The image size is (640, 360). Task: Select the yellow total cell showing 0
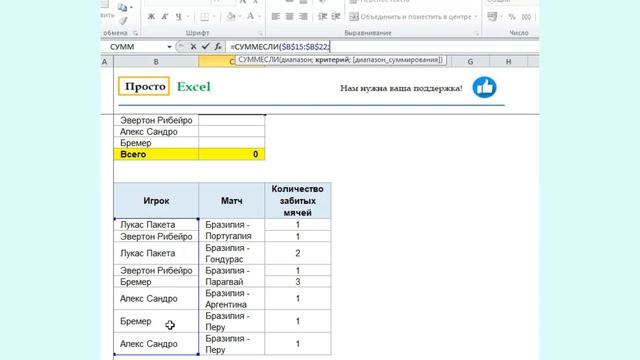(x=231, y=154)
